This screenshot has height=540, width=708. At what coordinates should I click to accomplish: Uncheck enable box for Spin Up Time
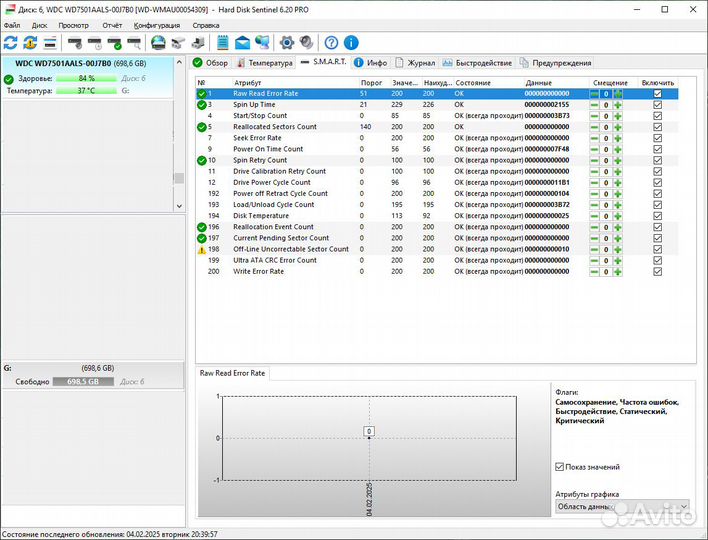[657, 104]
